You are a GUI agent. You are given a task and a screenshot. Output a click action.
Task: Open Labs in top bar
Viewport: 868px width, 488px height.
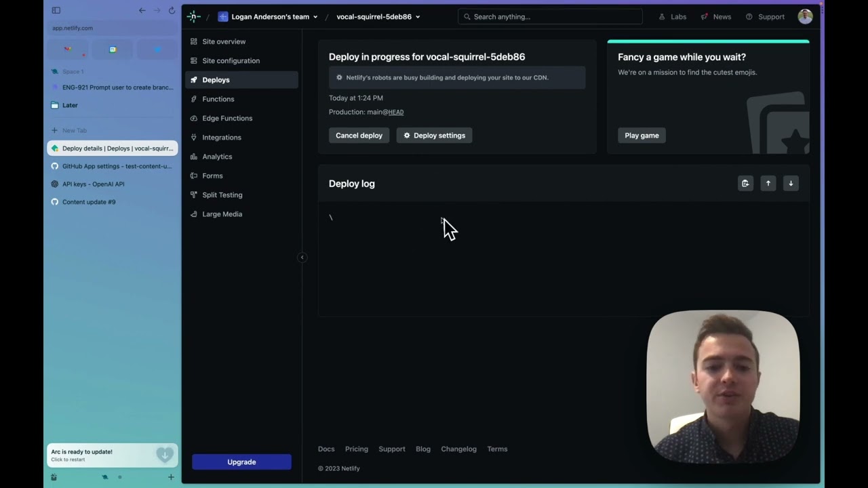coord(673,16)
